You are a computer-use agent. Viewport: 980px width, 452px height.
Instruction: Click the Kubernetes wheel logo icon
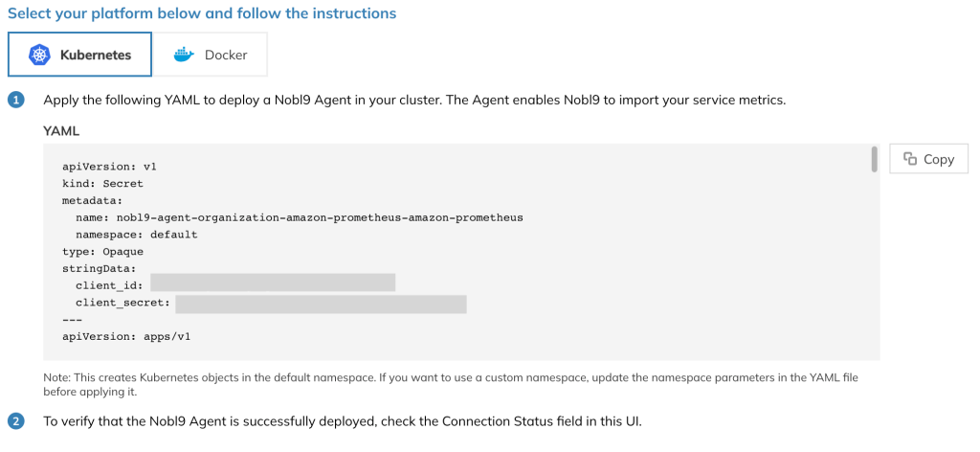(39, 55)
